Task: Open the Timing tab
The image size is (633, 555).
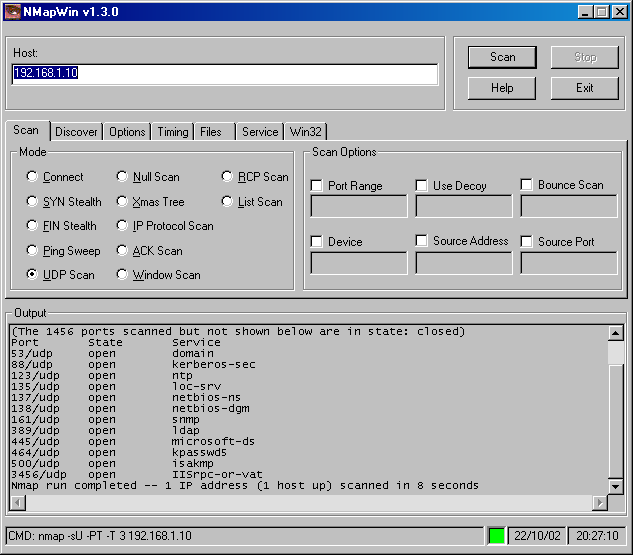Action: [x=172, y=132]
